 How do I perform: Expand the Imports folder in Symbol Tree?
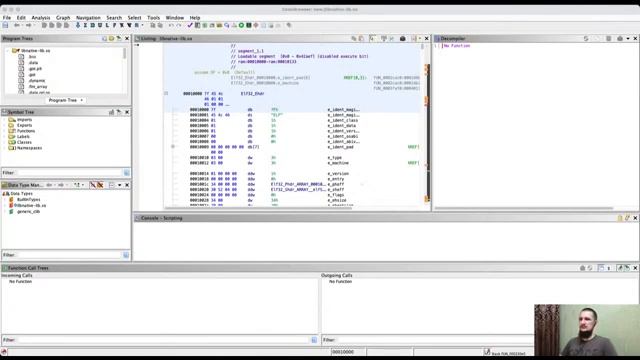click(4, 120)
